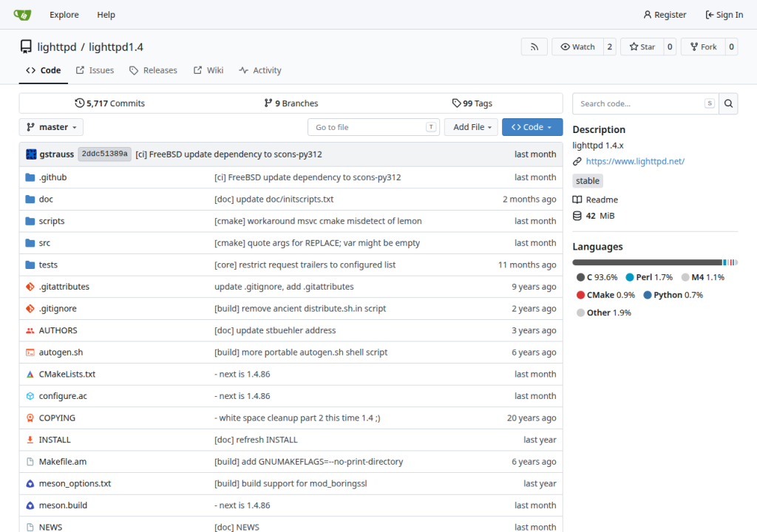Open the Activity tab
Screen dimensions: 757x532
tap(260, 70)
